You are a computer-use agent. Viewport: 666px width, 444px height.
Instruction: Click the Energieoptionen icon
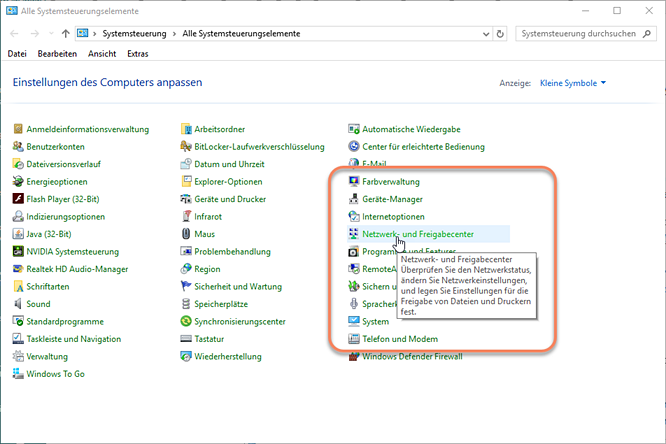[x=18, y=181]
